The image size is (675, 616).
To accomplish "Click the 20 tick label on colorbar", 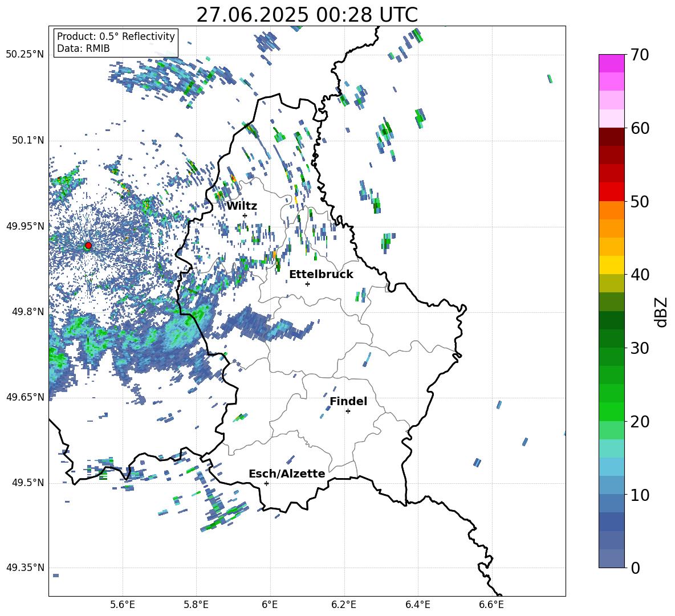I will 640,421.
